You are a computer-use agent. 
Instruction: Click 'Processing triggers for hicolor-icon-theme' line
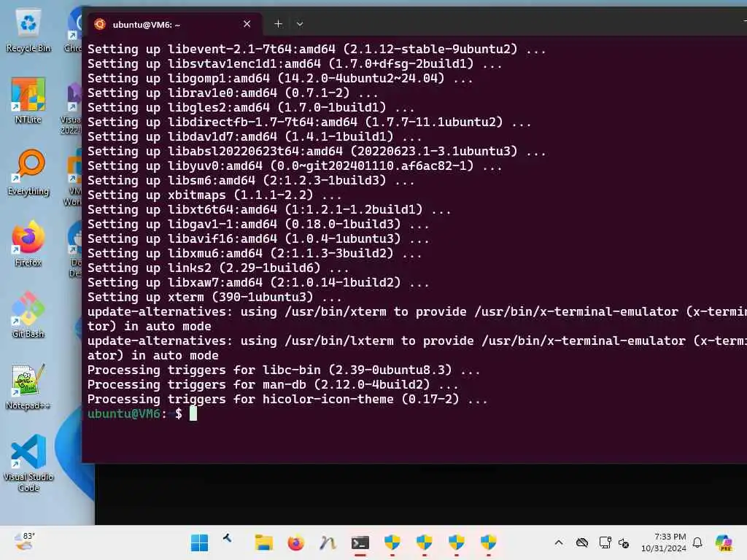287,399
